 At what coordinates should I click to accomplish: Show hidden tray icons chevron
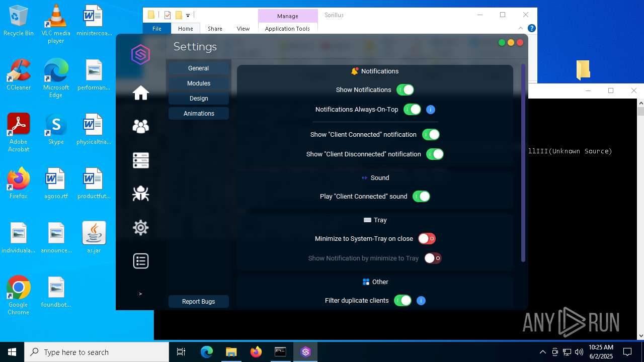coord(542,352)
